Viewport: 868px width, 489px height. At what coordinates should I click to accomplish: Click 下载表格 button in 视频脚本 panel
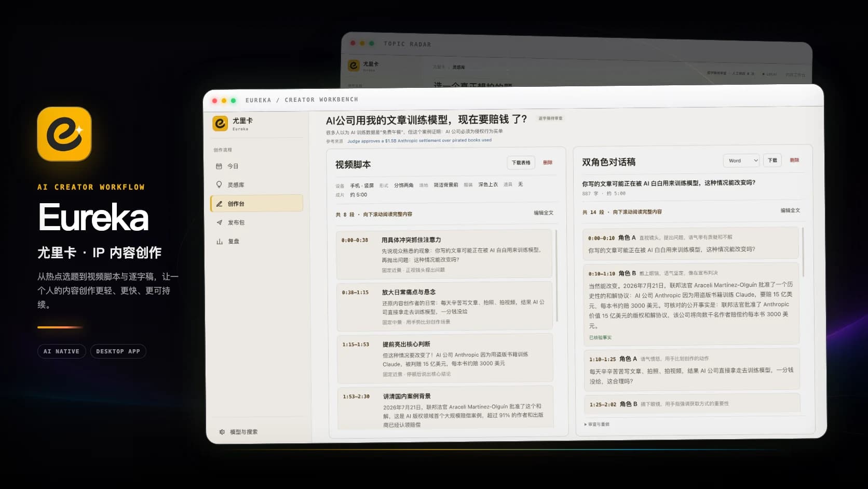pos(521,163)
